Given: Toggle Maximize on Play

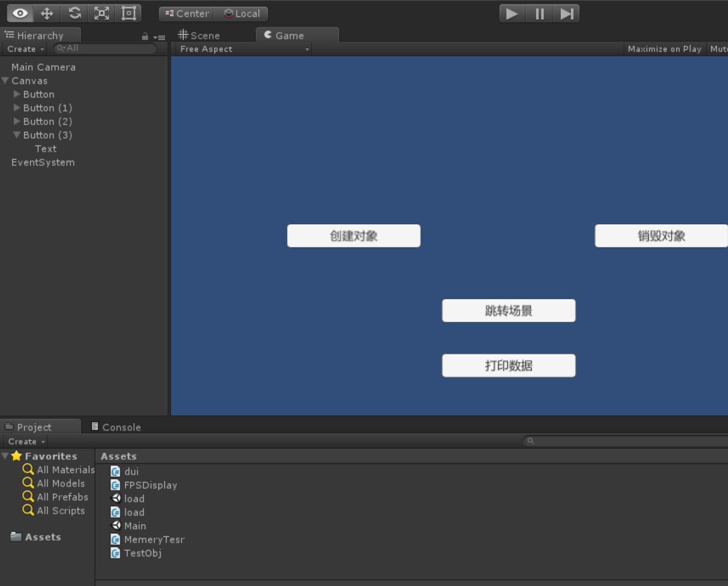Looking at the screenshot, I should point(665,49).
